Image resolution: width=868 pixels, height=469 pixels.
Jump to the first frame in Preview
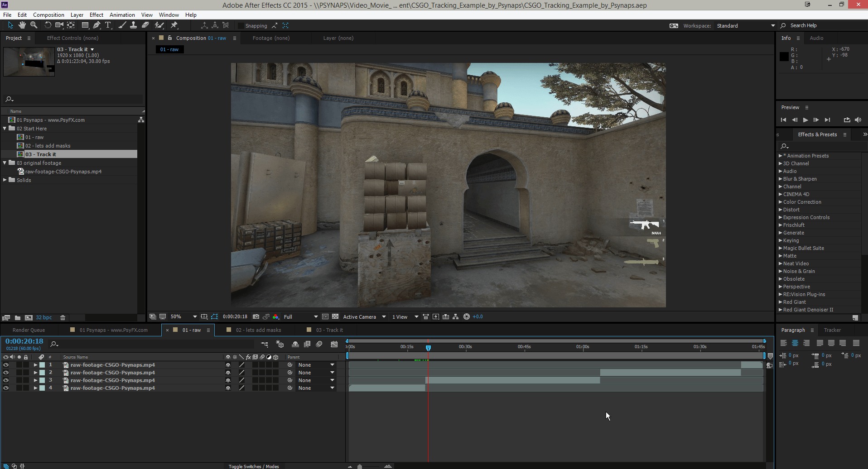[x=783, y=120]
